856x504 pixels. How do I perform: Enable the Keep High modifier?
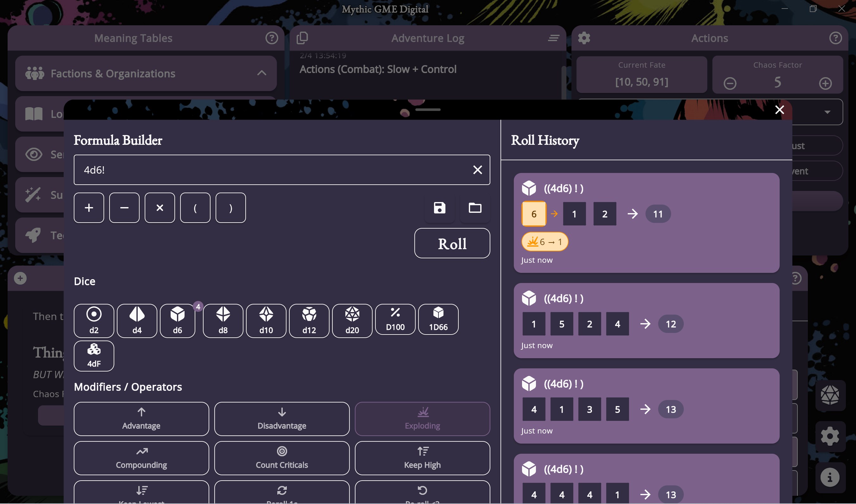click(422, 458)
